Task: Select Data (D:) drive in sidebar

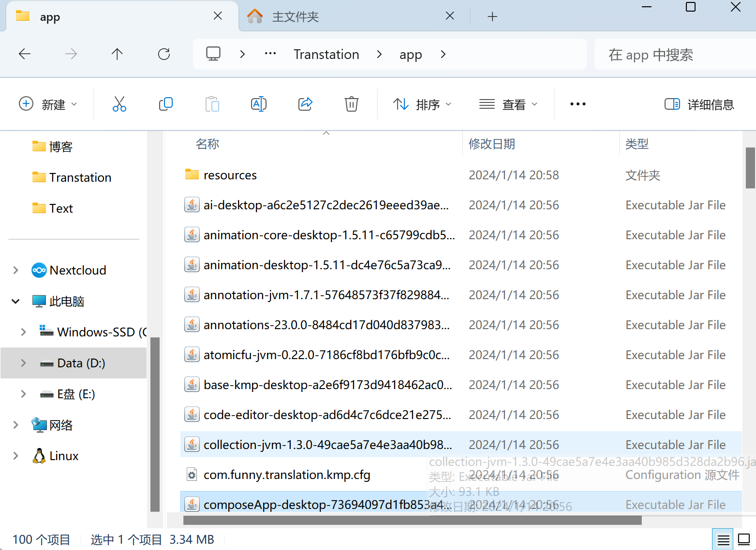Action: (x=74, y=363)
